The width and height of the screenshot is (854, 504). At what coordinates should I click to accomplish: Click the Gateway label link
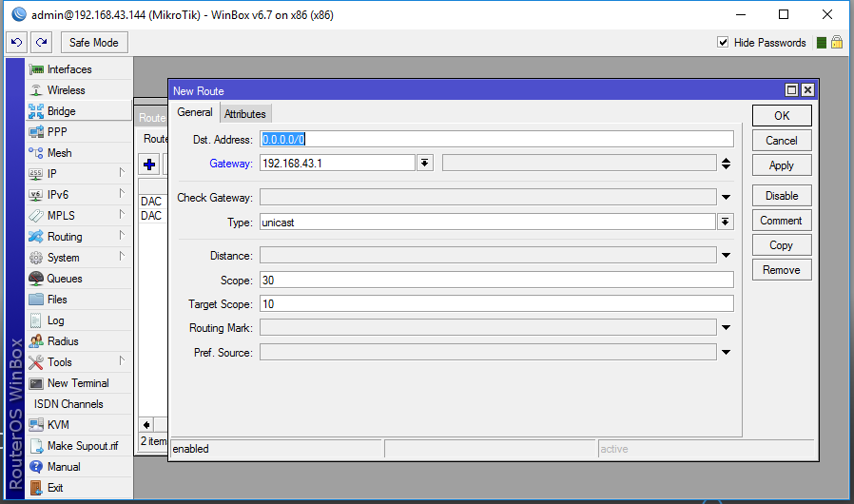coord(231,164)
